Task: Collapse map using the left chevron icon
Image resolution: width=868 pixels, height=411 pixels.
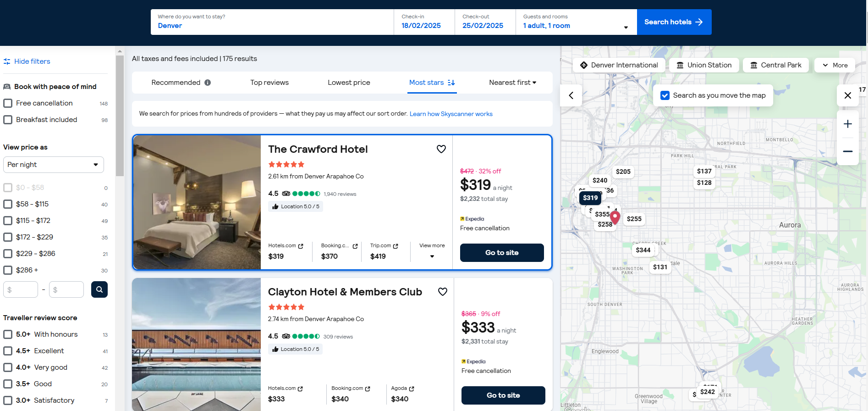Action: coord(571,95)
